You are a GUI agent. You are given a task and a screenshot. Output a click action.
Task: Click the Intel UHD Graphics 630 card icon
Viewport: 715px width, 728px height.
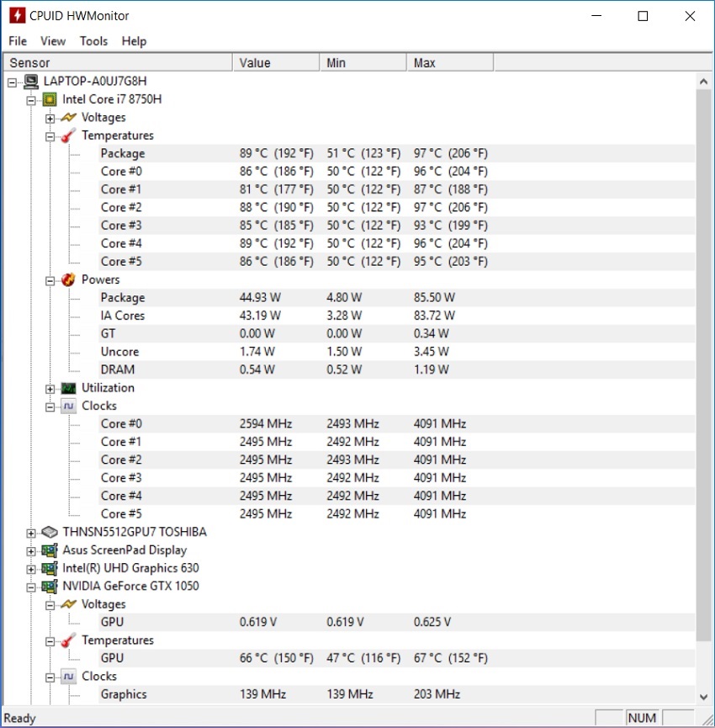click(50, 568)
